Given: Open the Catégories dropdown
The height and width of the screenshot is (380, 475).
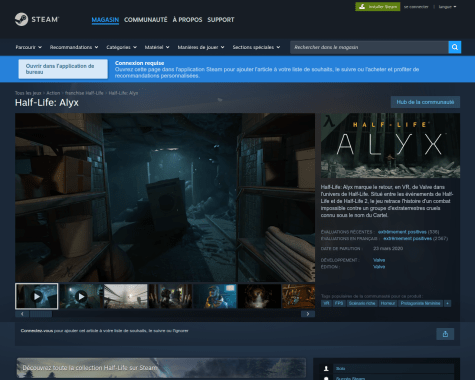Looking at the screenshot, I should [122, 47].
